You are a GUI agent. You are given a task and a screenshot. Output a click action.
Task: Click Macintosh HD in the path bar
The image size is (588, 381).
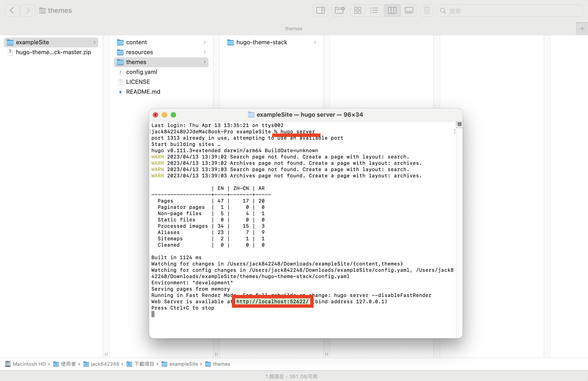(25, 364)
